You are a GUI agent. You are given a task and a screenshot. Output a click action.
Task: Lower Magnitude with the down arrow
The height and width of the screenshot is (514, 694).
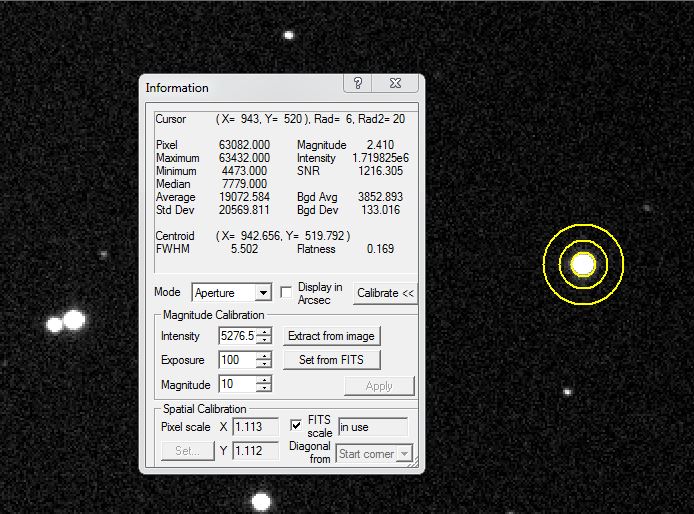tap(263, 389)
